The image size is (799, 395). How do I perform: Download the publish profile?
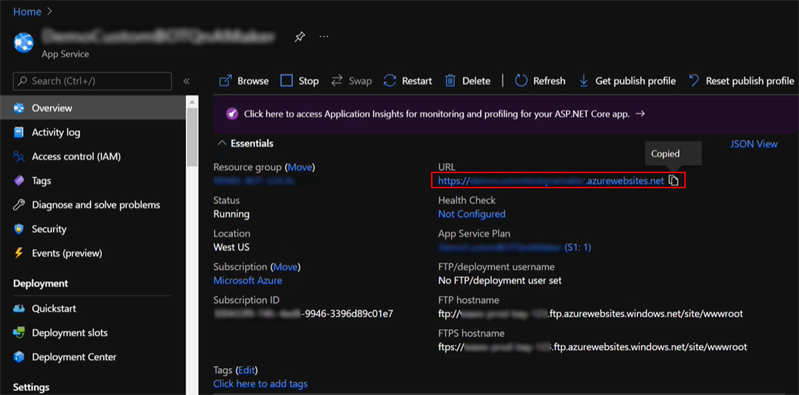[x=627, y=81]
